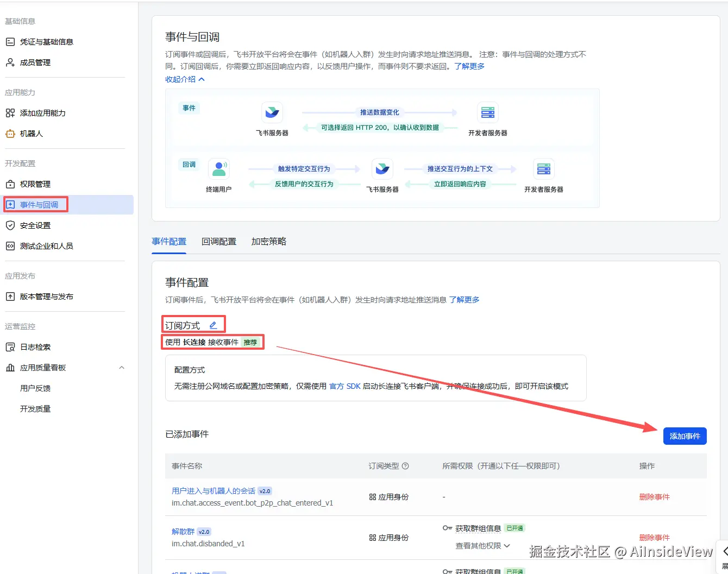The width and height of the screenshot is (728, 574).
Task: Open the 解散群 event link
Action: coord(183,532)
